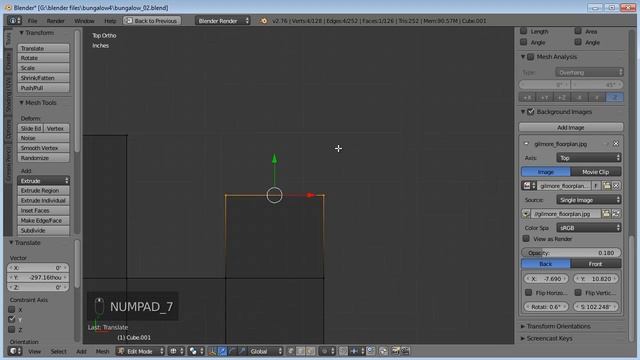Adjust the Opacity slider at 0.180
The width and height of the screenshot is (640, 360).
(x=571, y=253)
